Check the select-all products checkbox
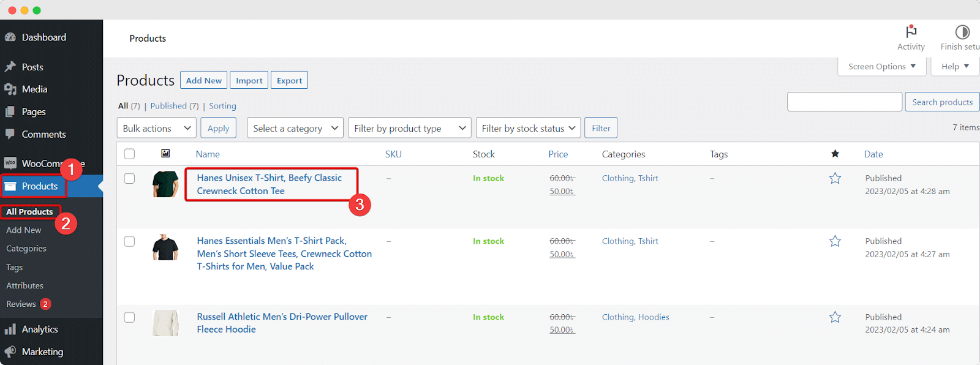Viewport: 980px width, 365px height. (129, 154)
